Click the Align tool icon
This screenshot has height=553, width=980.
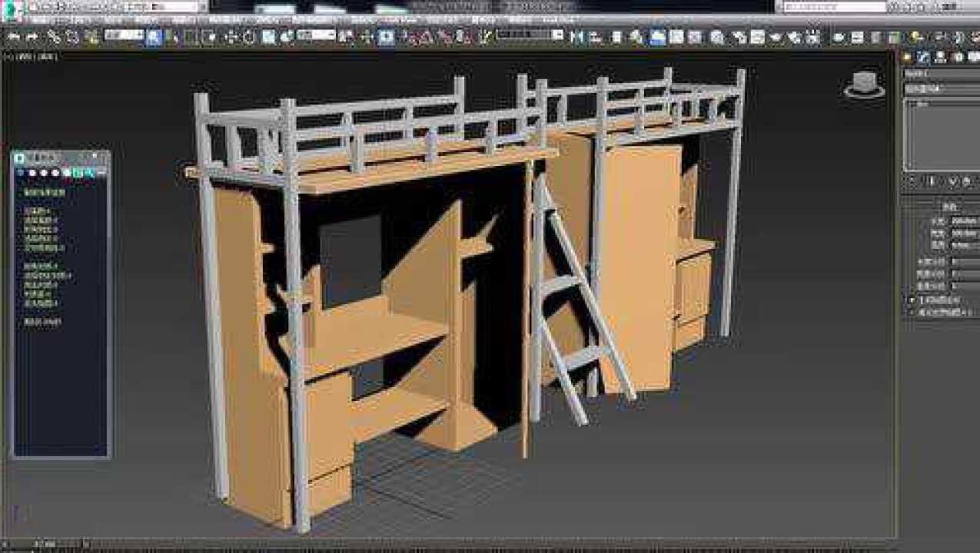pos(594,36)
